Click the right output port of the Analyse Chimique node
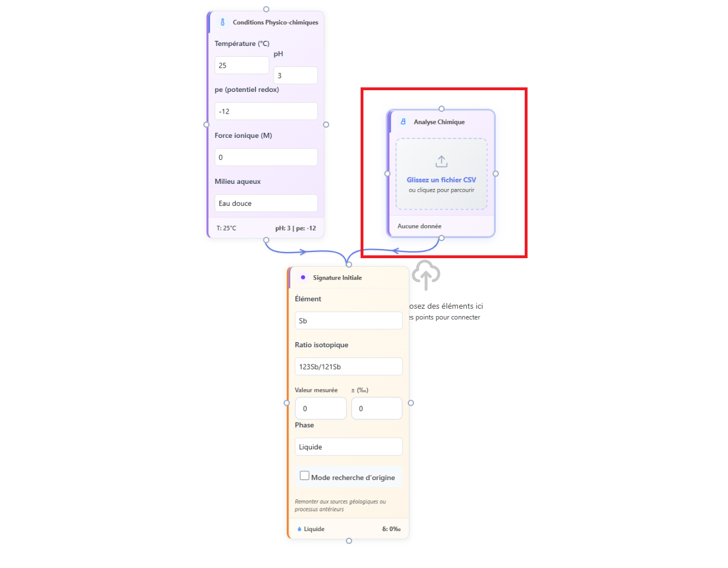Image resolution: width=728 pixels, height=568 pixels. 496,174
